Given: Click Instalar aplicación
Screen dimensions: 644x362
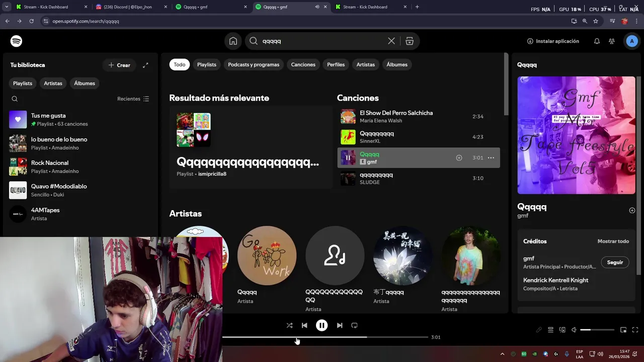Looking at the screenshot, I should pos(553,41).
